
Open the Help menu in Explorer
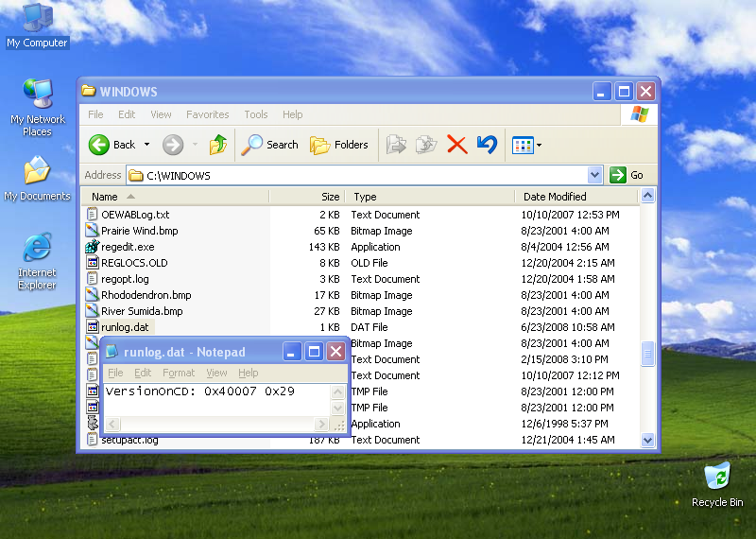293,114
